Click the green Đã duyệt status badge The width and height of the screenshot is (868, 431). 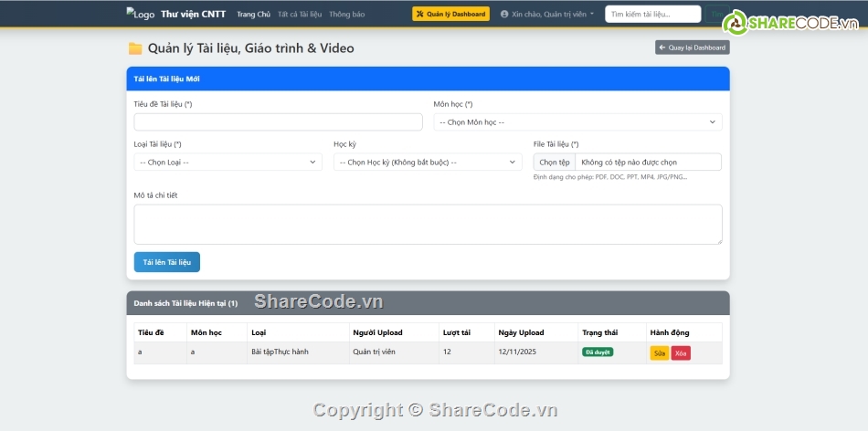(598, 352)
